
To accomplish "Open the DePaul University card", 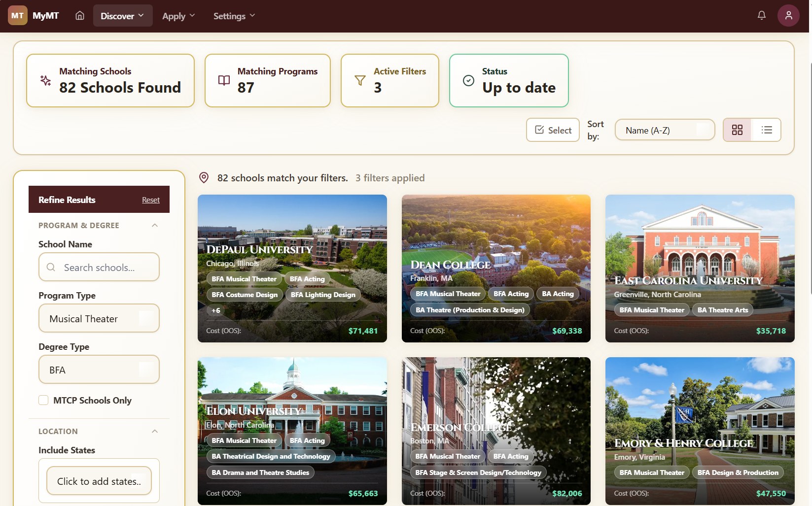I will [x=292, y=269].
